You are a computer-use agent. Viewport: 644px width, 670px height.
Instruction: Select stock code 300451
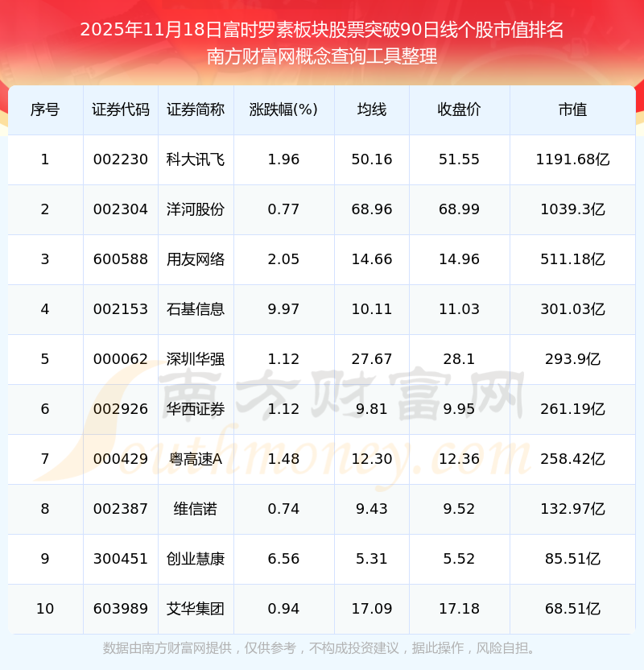tap(121, 559)
